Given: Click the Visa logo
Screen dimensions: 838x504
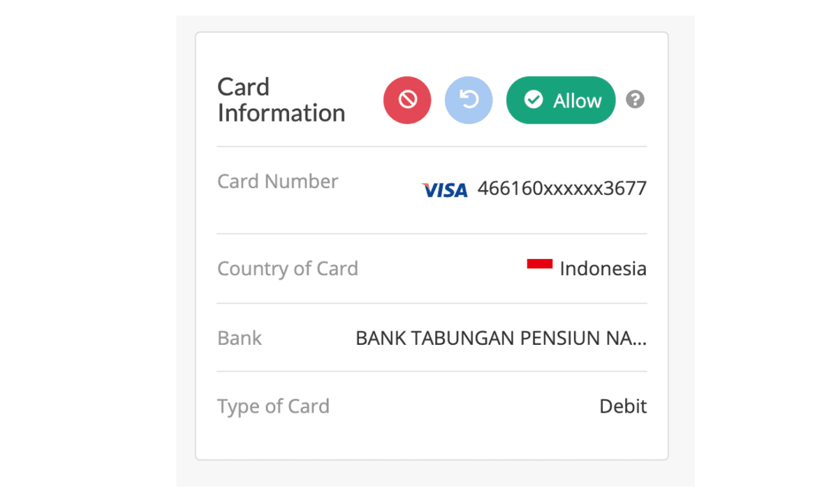Looking at the screenshot, I should 445,190.
